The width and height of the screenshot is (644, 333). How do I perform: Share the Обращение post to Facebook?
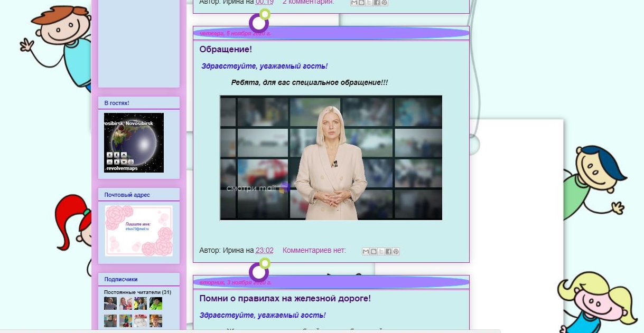click(388, 252)
